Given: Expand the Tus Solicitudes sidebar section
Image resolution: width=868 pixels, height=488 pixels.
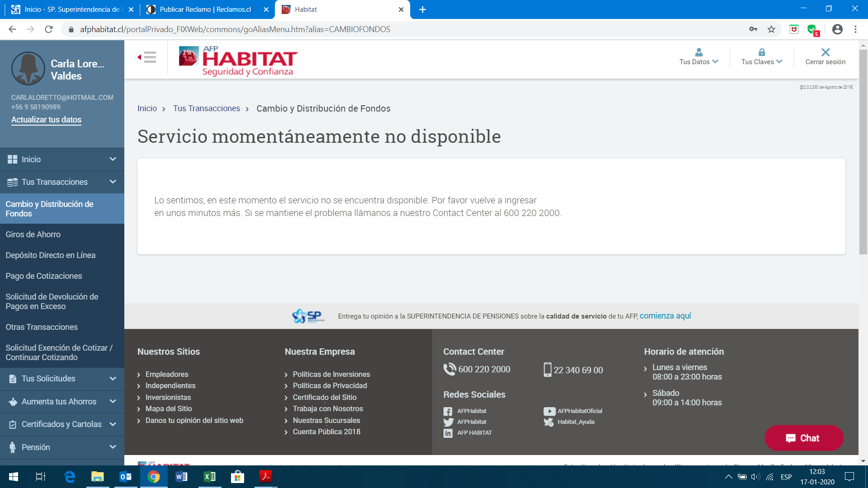Looking at the screenshot, I should (62, 379).
